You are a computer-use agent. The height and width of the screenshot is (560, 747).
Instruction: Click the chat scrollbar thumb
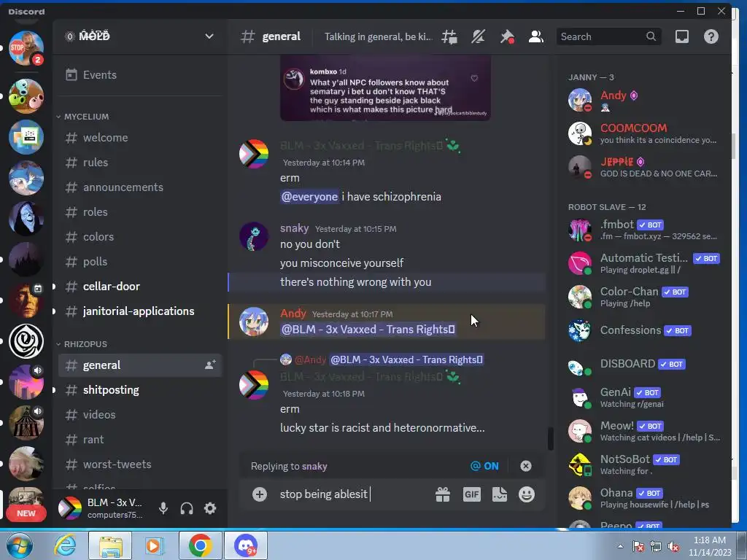coord(550,438)
